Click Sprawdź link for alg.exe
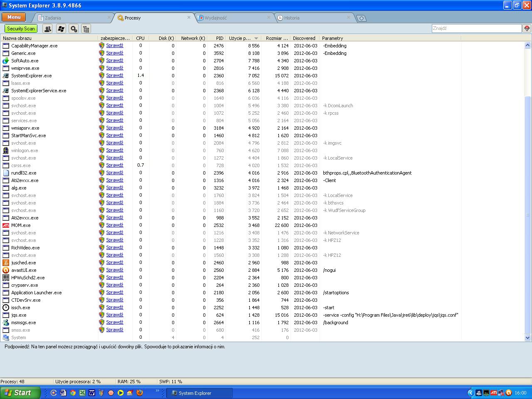532x399 pixels. pyautogui.click(x=115, y=187)
